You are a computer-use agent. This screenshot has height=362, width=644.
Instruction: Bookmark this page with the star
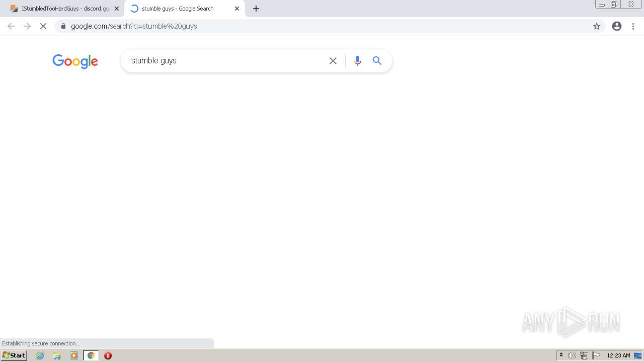tap(597, 26)
